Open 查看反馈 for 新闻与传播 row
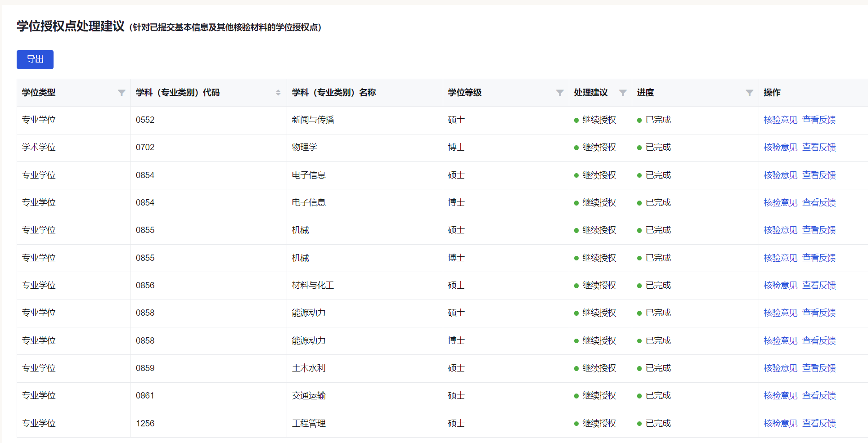The width and height of the screenshot is (868, 443). (x=819, y=120)
